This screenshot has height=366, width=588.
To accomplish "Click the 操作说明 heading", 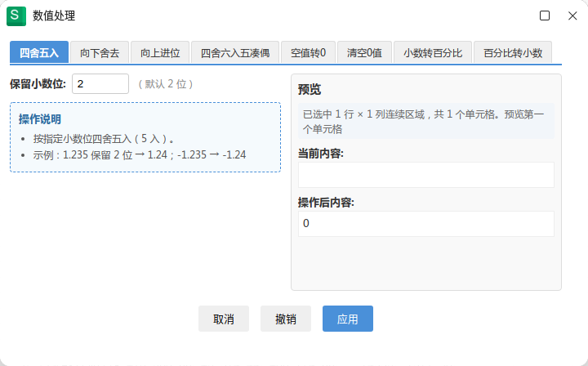I will click(x=40, y=119).
